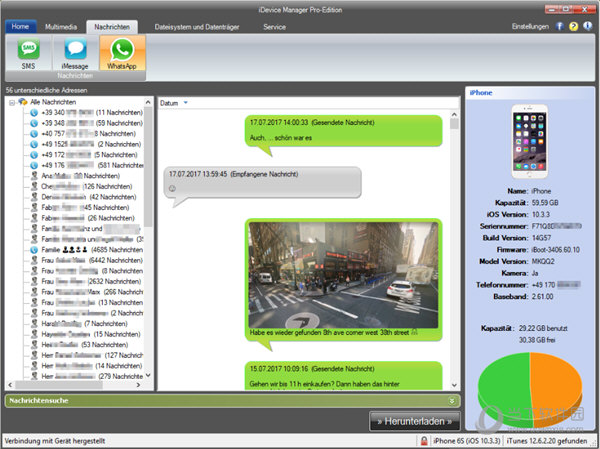Select Herr contact with 279 Nachrichten
This screenshot has height=449, width=600.
92,376
